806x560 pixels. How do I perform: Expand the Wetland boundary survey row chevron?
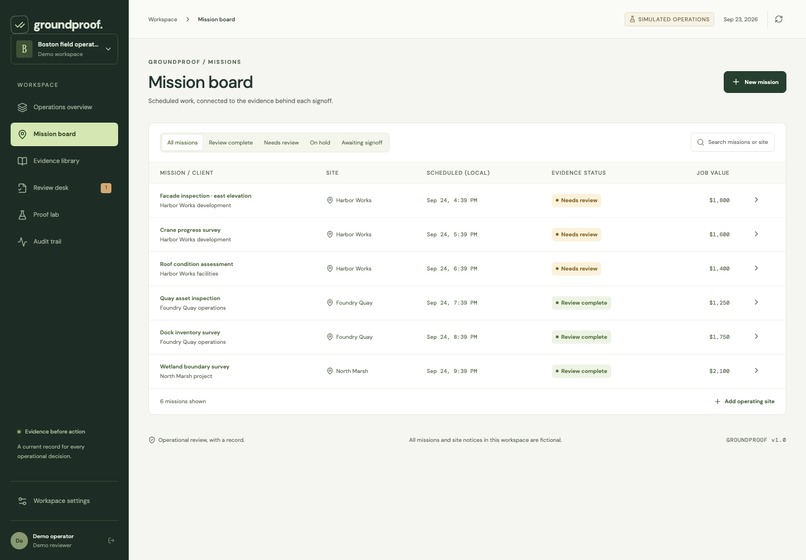(756, 371)
